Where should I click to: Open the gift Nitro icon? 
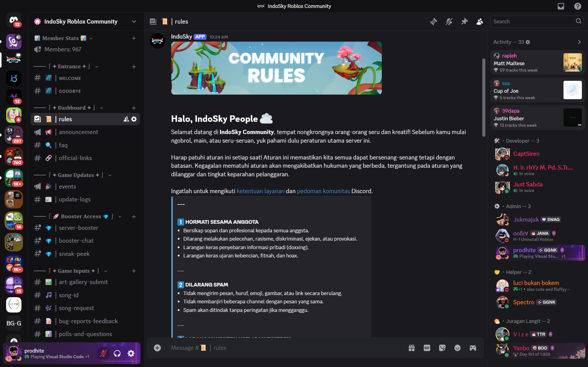(x=412, y=348)
